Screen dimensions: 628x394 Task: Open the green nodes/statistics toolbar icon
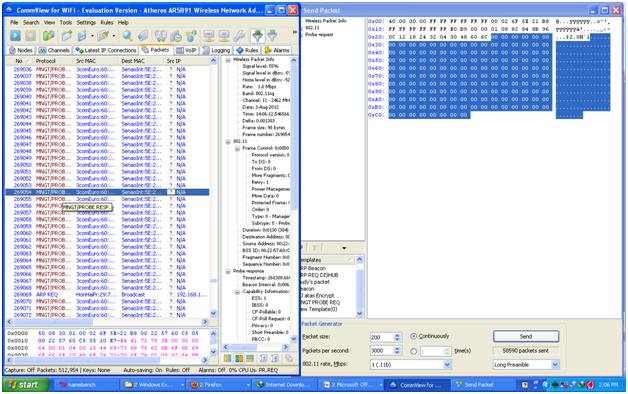(x=48, y=36)
